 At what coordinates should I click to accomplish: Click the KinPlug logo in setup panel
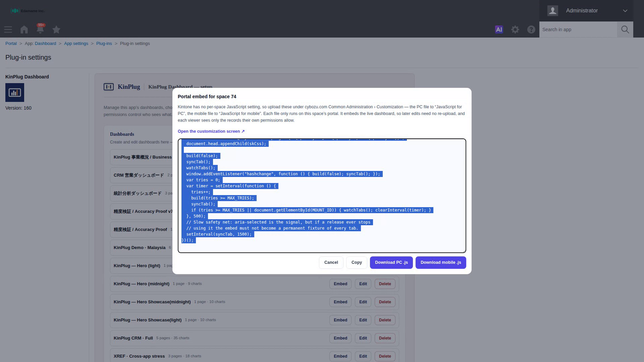[x=122, y=87]
